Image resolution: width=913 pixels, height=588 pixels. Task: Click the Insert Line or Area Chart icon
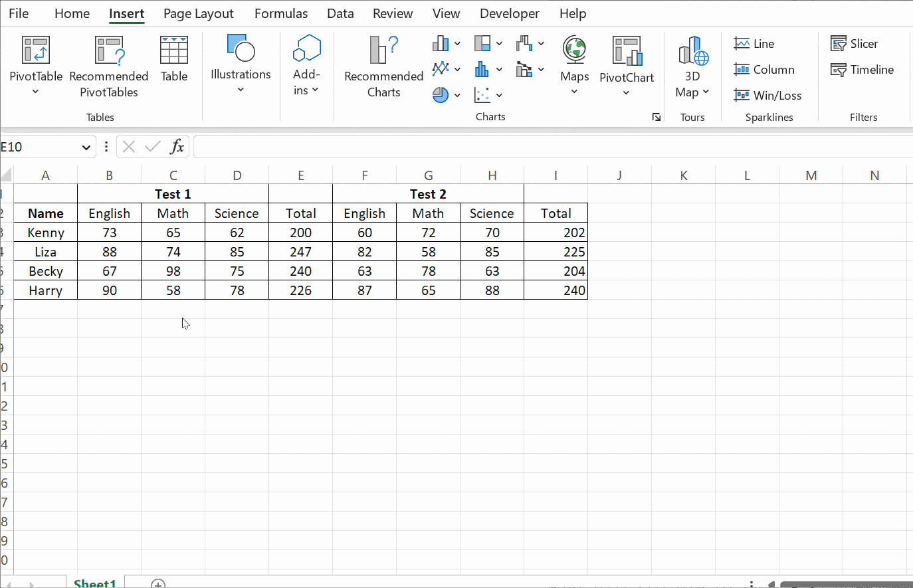pyautogui.click(x=440, y=69)
